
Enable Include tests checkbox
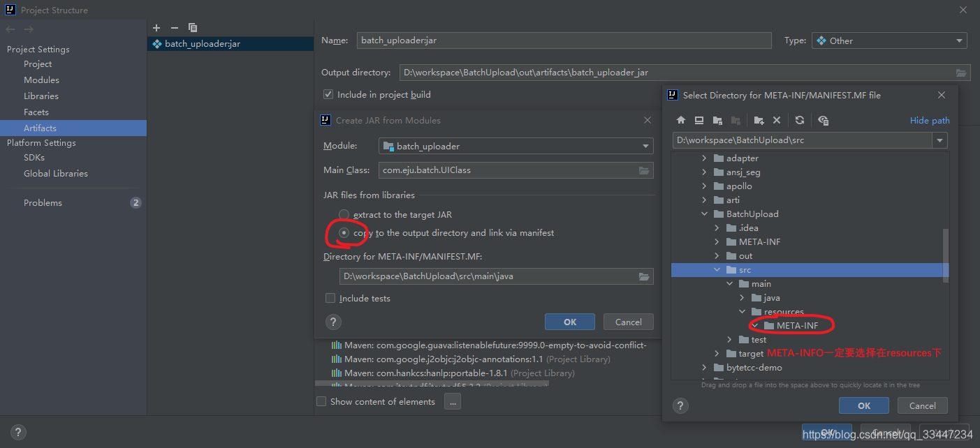tap(330, 298)
